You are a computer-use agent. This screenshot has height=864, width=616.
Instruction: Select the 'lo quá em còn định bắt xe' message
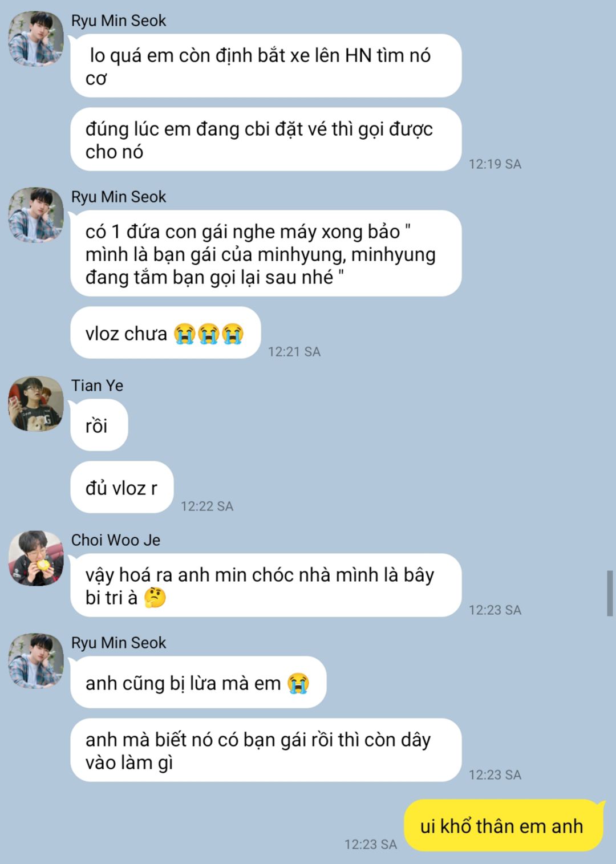(266, 66)
